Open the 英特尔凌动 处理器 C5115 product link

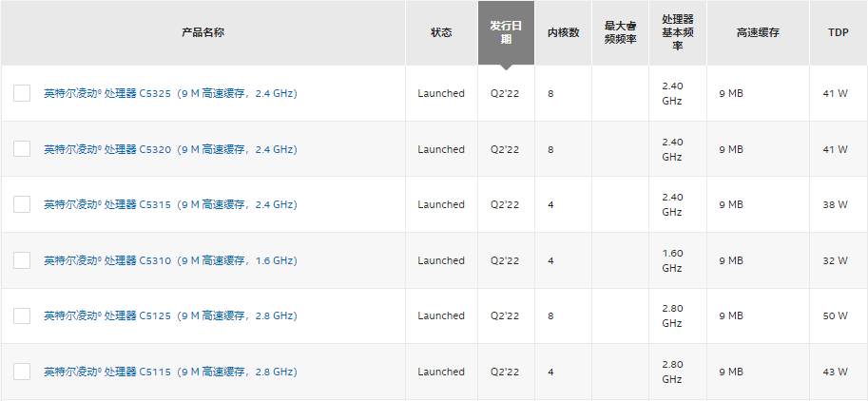coord(170,372)
